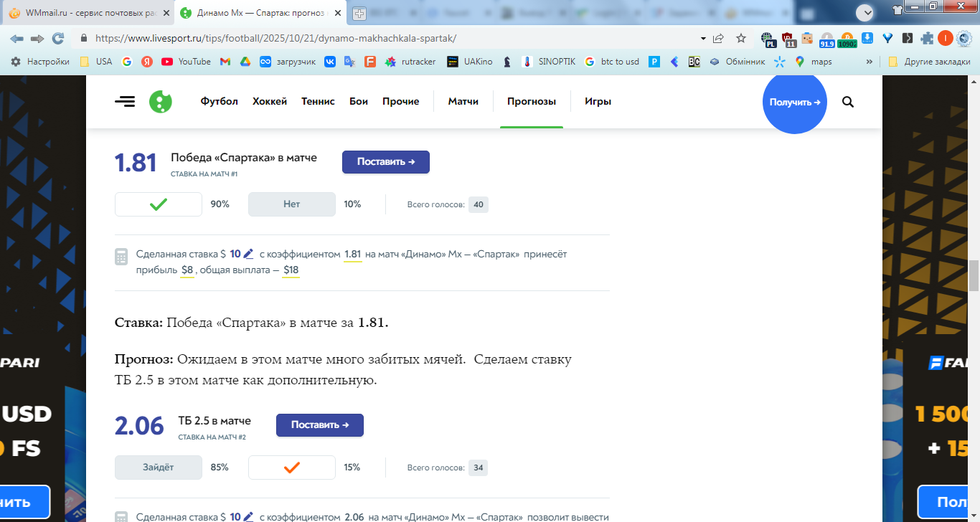This screenshot has height=522, width=980.
Task: Click the blue 'Получить' round button
Action: pos(795,103)
